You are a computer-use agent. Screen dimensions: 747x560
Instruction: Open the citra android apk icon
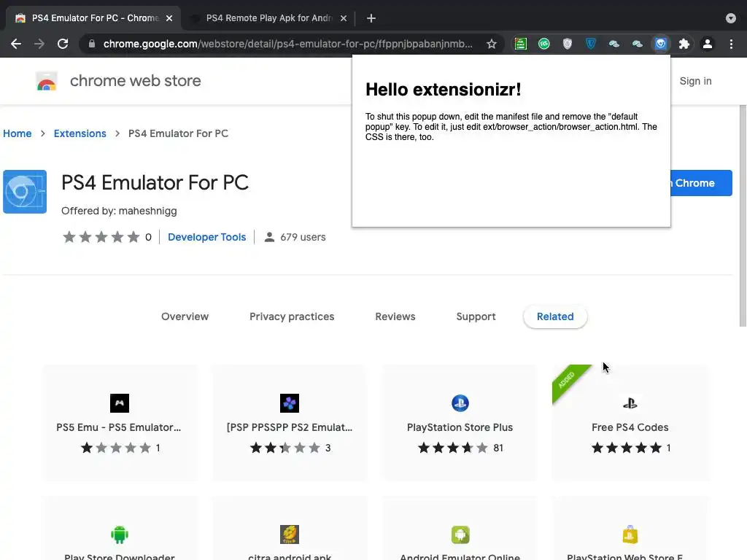pos(290,534)
